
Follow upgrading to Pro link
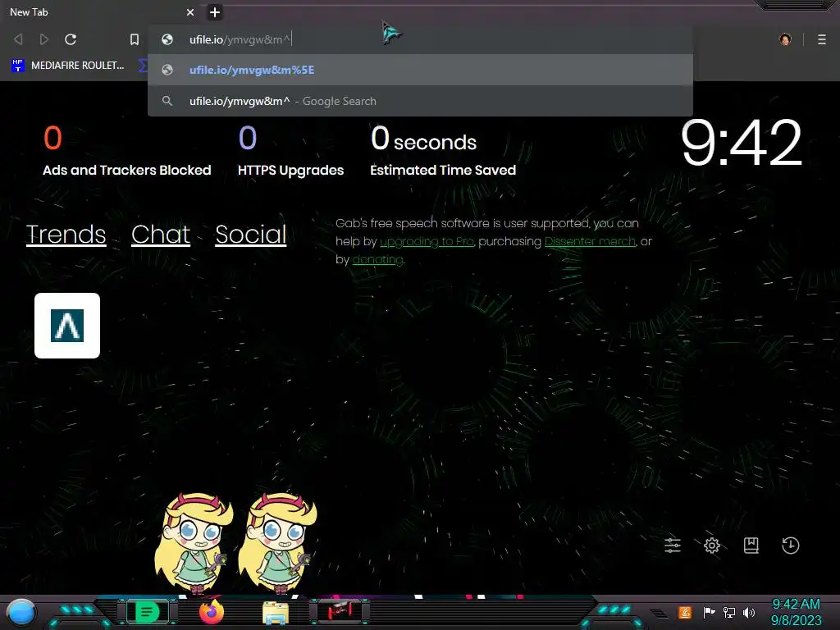click(427, 242)
